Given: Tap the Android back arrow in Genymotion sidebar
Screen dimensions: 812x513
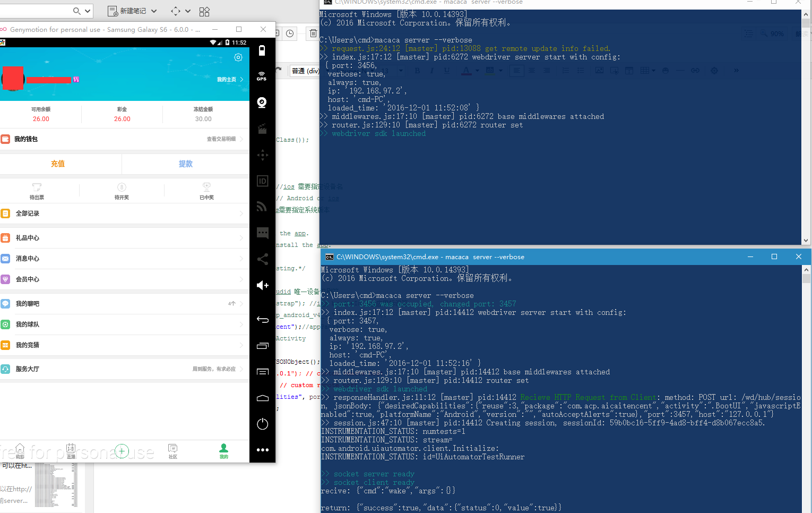Looking at the screenshot, I should [x=262, y=319].
